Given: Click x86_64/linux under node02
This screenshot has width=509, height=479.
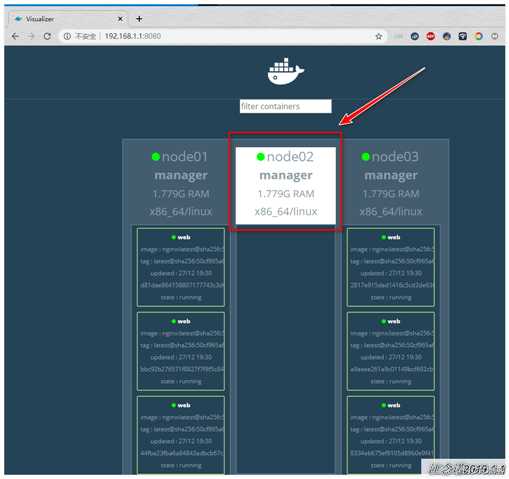Looking at the screenshot, I should tap(286, 212).
